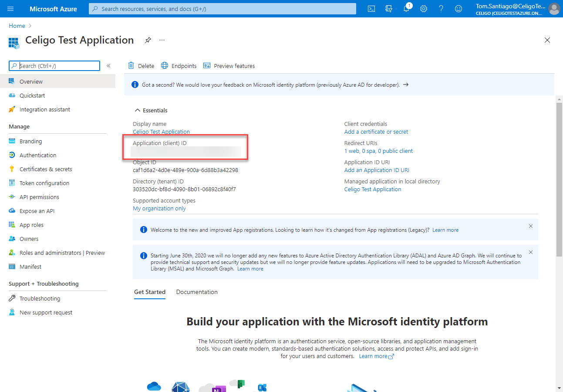The width and height of the screenshot is (563, 392).
Task: Click the Delete button in toolbar
Action: [141, 66]
